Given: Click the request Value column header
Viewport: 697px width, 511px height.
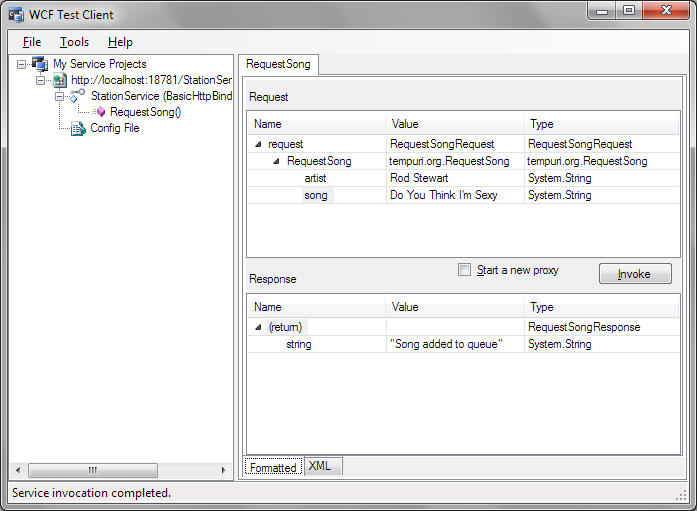Looking at the screenshot, I should coord(454,124).
